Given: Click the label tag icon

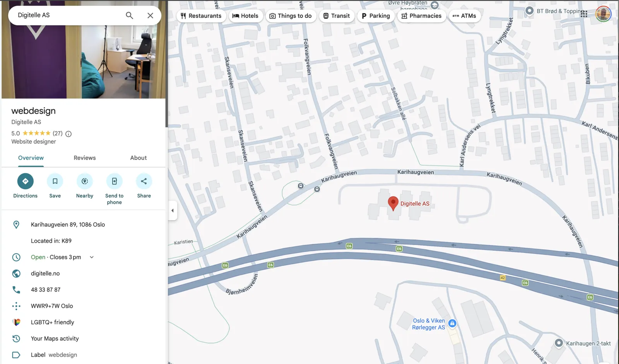Looking at the screenshot, I should pyautogui.click(x=16, y=355).
